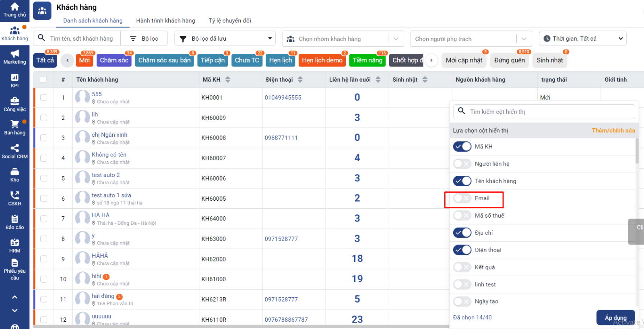Click the column list scrollbar
This screenshot has height=329, width=644.
point(637,151)
